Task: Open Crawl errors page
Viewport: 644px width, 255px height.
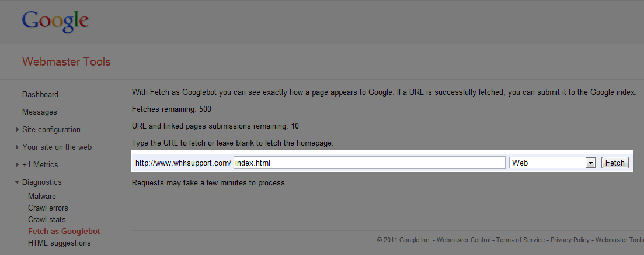Action: click(48, 208)
